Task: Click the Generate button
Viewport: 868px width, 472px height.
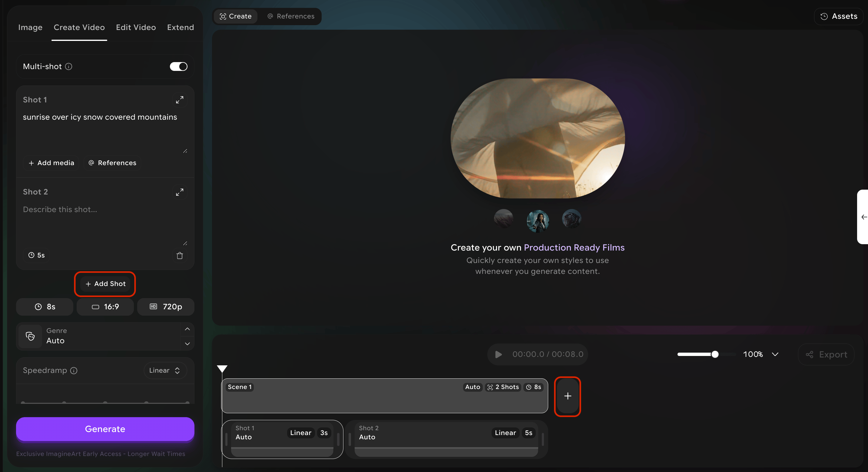Action: tap(105, 429)
